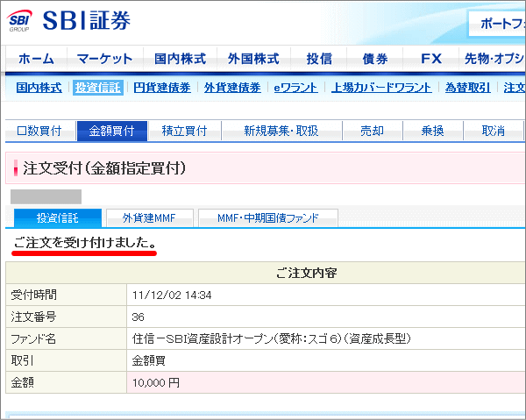Switch to the 口数買付 tab
This screenshot has height=420, width=526.
39,131
